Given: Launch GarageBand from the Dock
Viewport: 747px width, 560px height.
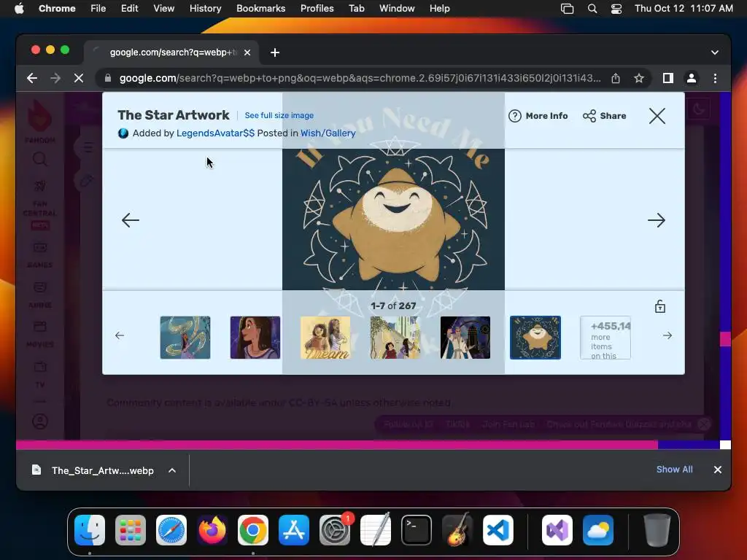Looking at the screenshot, I should tap(457, 530).
